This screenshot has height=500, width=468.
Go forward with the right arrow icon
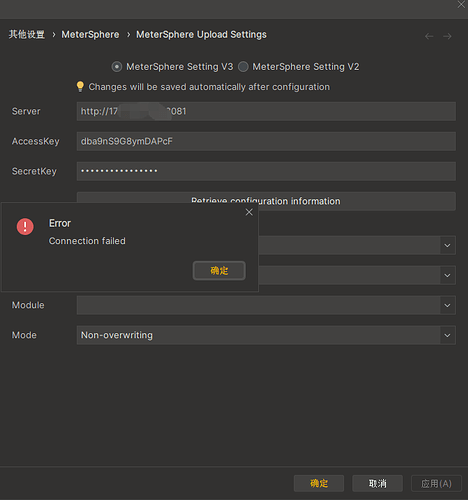point(447,36)
